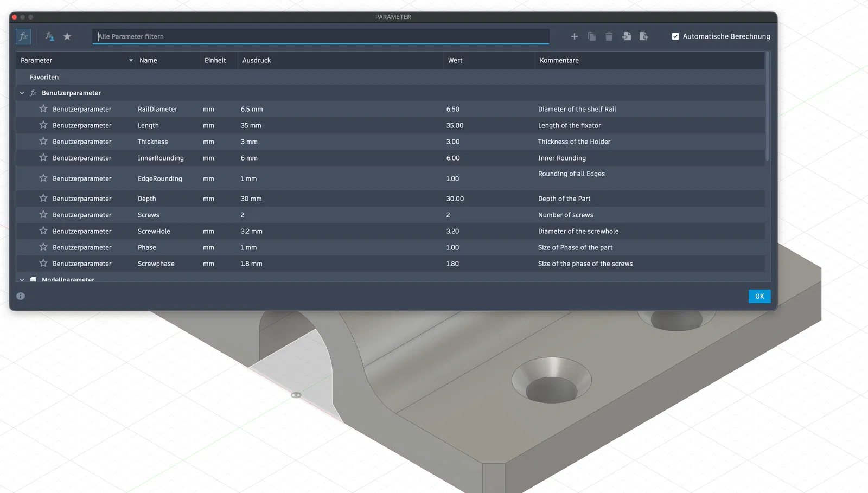Click the RailDiameter name cell
Viewport: 868px width, 493px height.
click(157, 109)
